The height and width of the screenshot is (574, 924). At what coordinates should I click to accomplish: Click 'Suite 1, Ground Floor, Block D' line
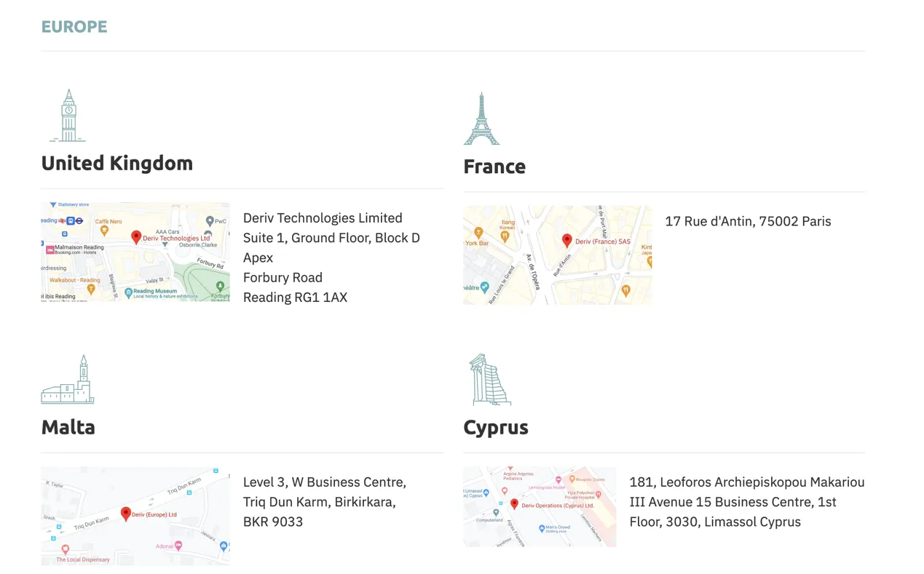(x=331, y=238)
